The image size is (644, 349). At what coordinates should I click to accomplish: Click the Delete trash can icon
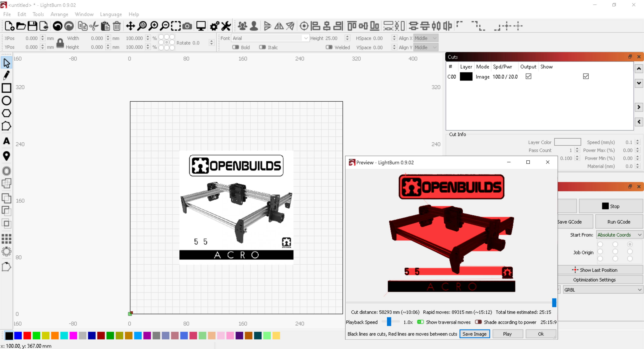click(x=117, y=26)
